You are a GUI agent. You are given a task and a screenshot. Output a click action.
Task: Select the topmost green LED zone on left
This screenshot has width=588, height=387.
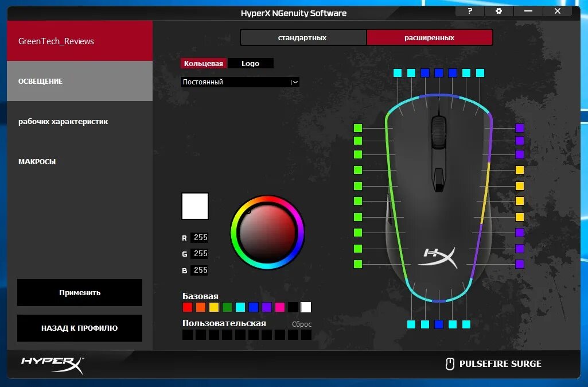(x=358, y=128)
